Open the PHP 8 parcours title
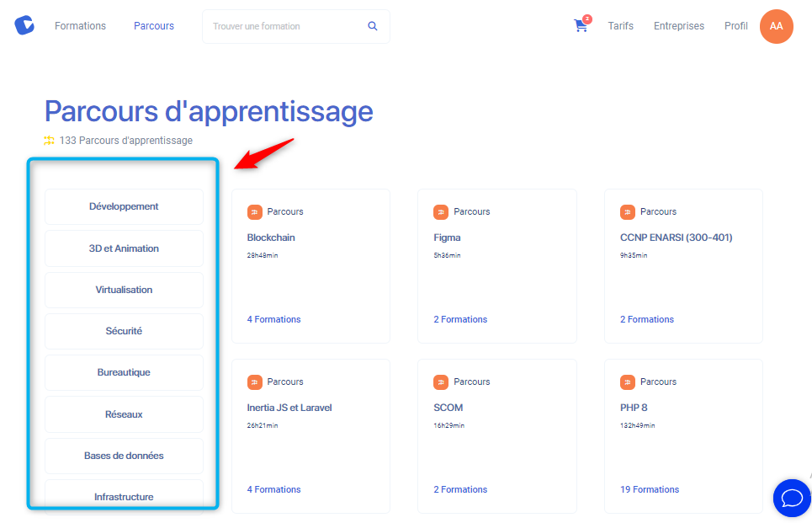This screenshot has height=523, width=812. tap(634, 408)
